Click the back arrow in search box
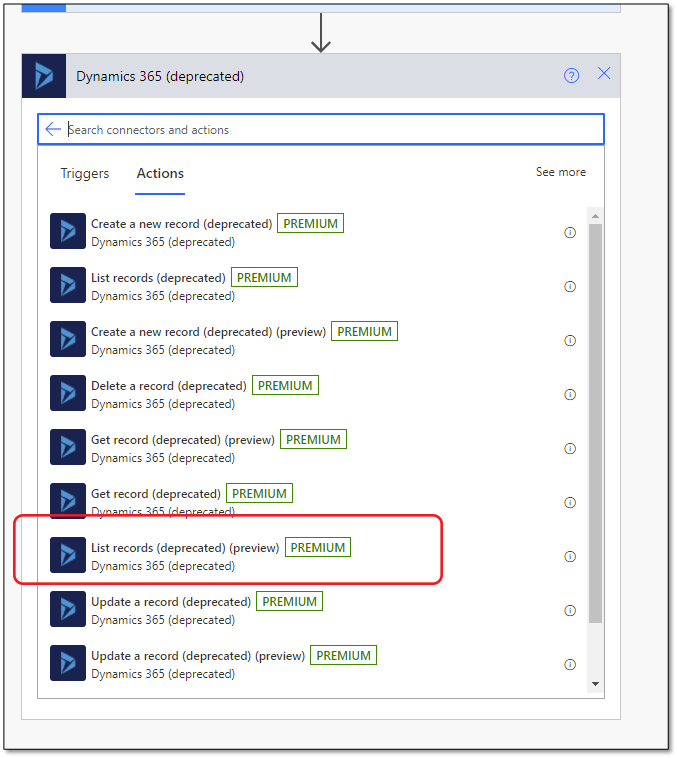The height and width of the screenshot is (758, 677). click(x=53, y=129)
